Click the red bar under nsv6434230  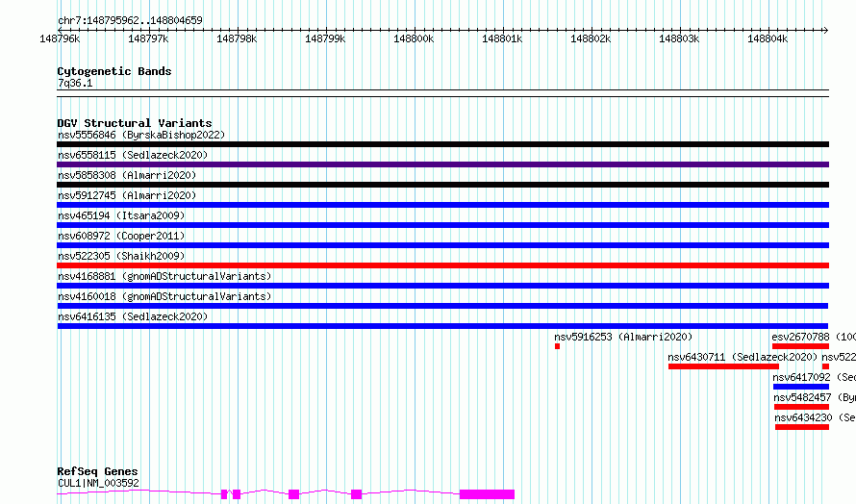(x=802, y=428)
